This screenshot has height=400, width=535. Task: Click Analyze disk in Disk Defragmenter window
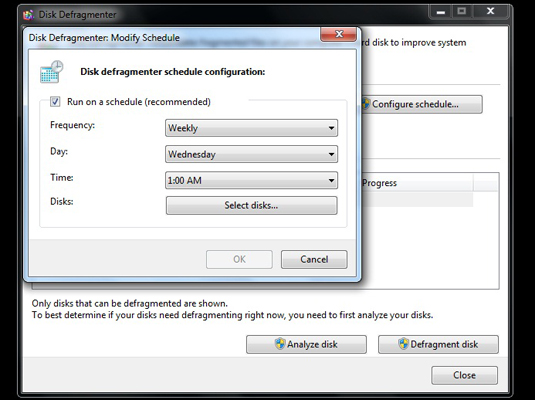(306, 344)
